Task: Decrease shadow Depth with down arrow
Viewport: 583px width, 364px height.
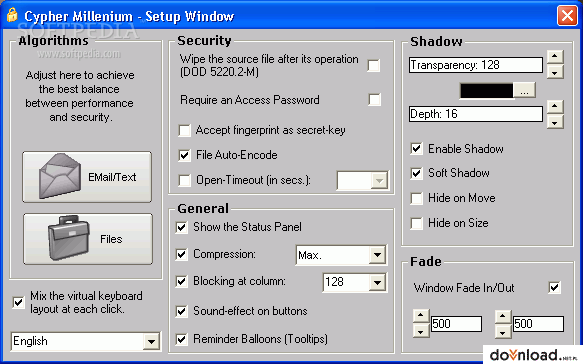Action: tap(555, 122)
